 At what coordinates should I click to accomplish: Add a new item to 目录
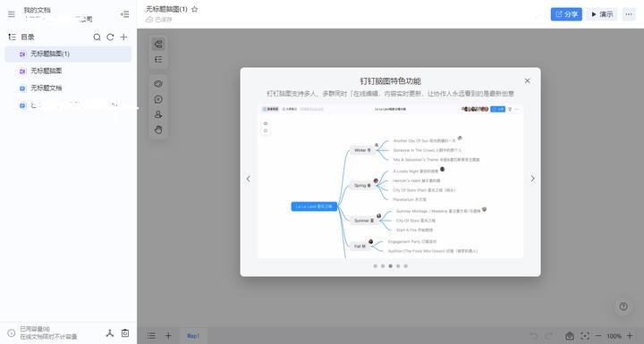123,37
